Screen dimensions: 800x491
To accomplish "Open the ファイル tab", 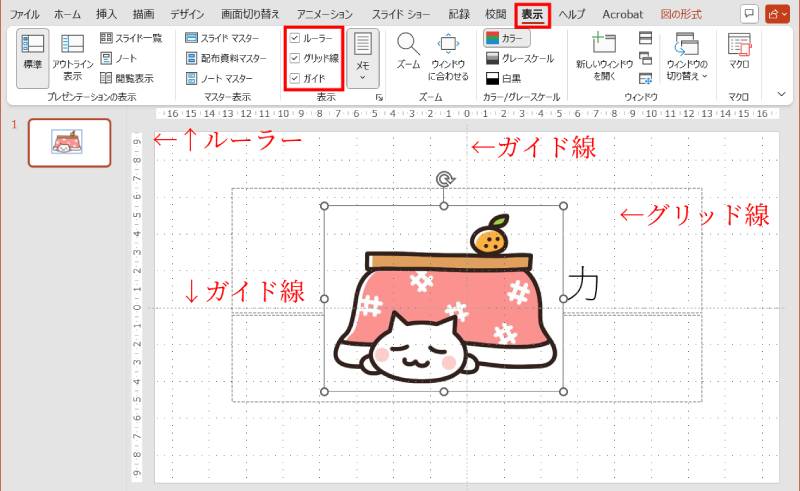I will [24, 14].
